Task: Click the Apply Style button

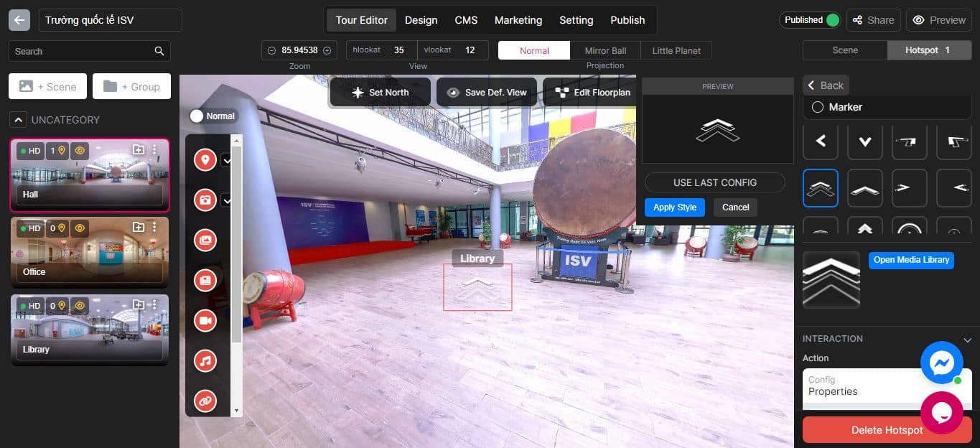Action: tap(675, 207)
